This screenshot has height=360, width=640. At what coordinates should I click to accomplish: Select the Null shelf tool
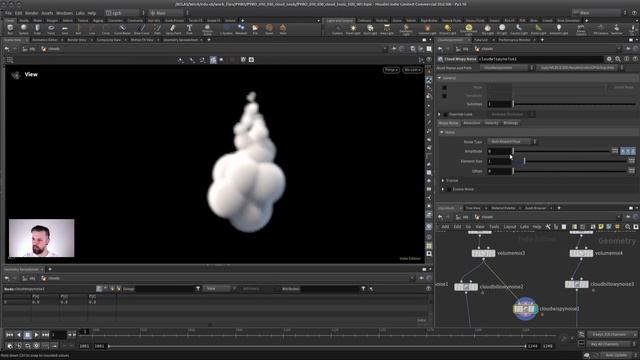[78, 29]
